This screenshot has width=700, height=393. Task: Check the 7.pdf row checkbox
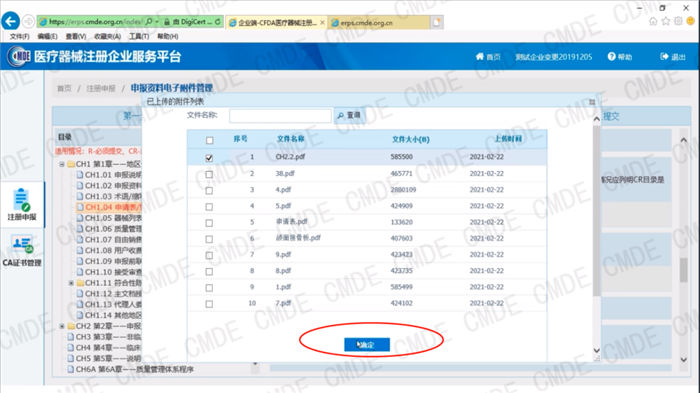209,304
